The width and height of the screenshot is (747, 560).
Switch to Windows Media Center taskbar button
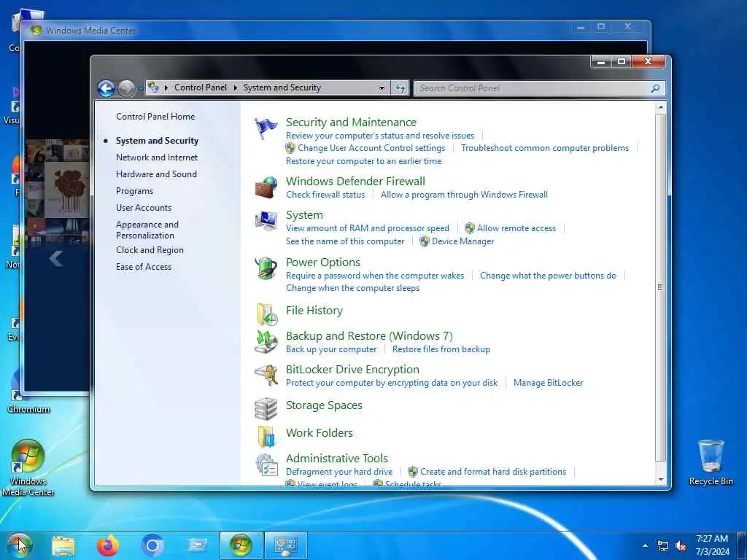click(241, 545)
